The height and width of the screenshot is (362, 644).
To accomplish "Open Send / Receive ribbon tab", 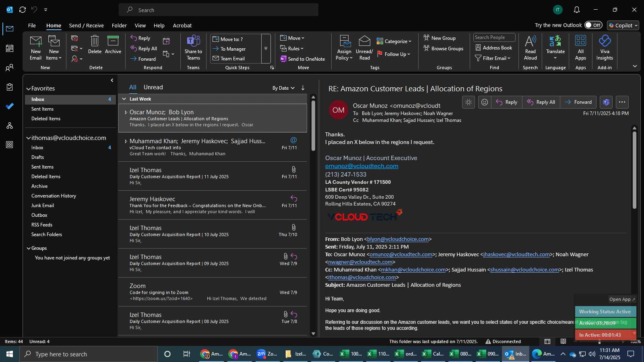I will (x=86, y=25).
